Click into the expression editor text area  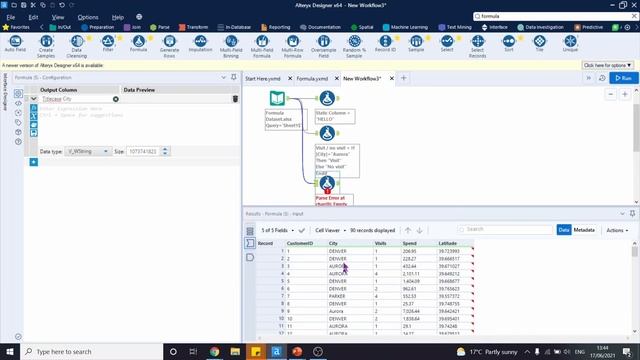[138, 124]
